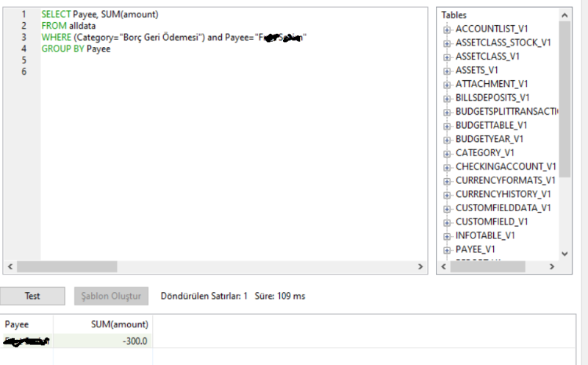The height and width of the screenshot is (365, 588).
Task: Expand the ASSETS_V1 table node
Action: [447, 71]
